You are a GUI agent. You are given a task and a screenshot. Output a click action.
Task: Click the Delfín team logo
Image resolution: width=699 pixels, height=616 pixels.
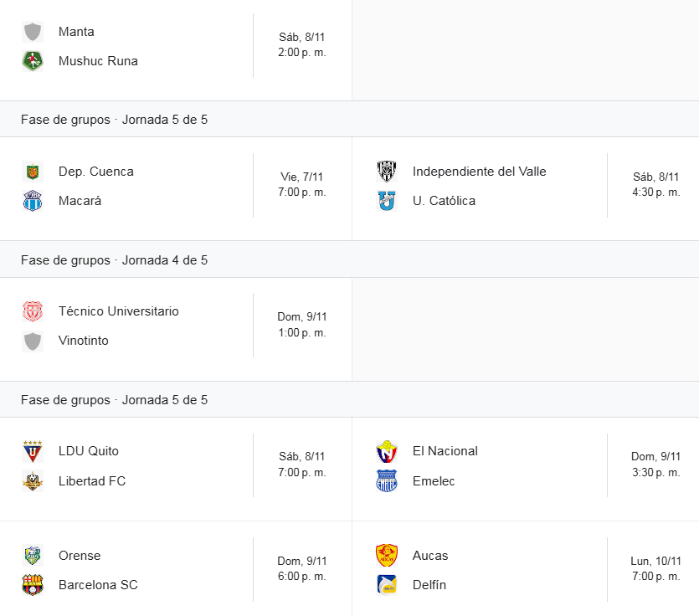coord(387,585)
